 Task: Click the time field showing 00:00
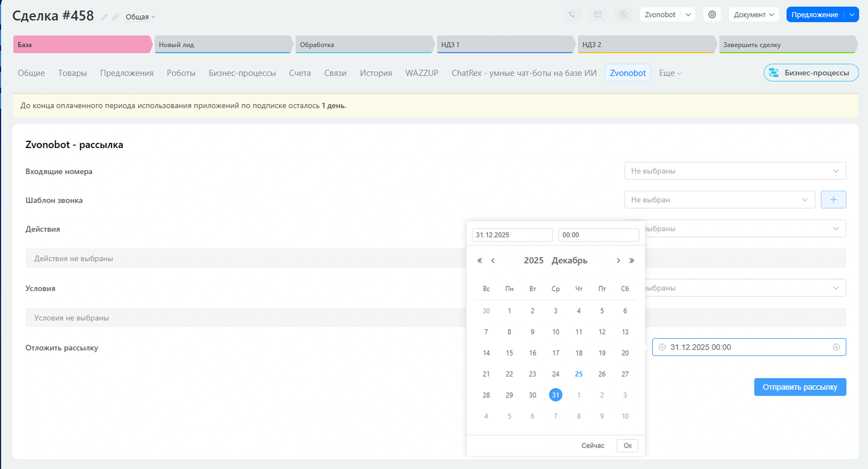point(599,235)
